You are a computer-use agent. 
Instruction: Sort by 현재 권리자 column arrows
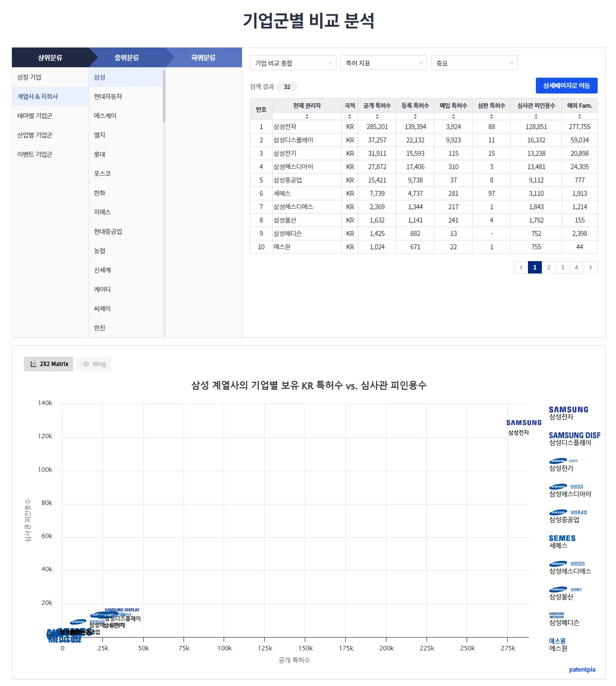307,116
